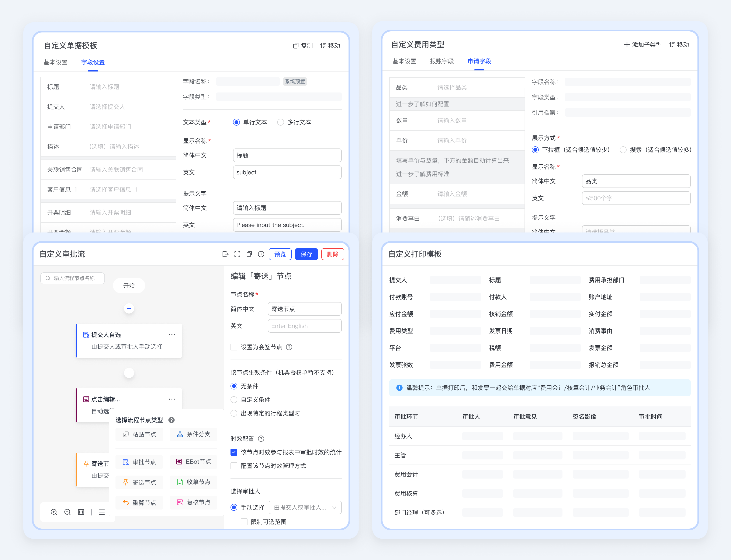Click the help icon beside 设置为会签节点

coord(289,347)
